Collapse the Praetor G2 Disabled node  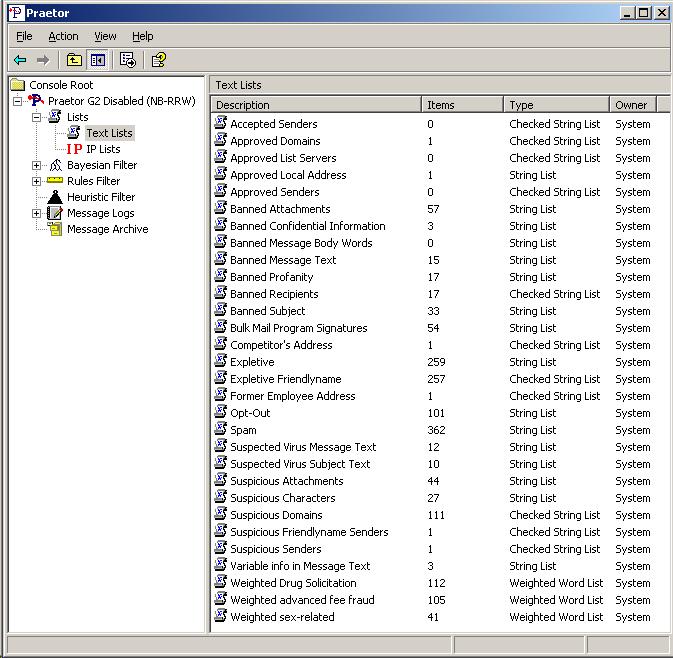pos(18,101)
